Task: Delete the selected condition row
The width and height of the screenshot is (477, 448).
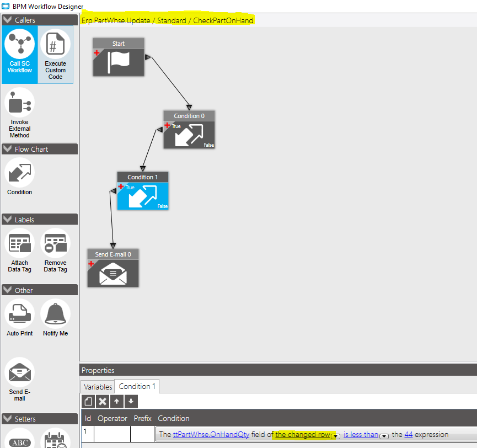Action: [103, 402]
